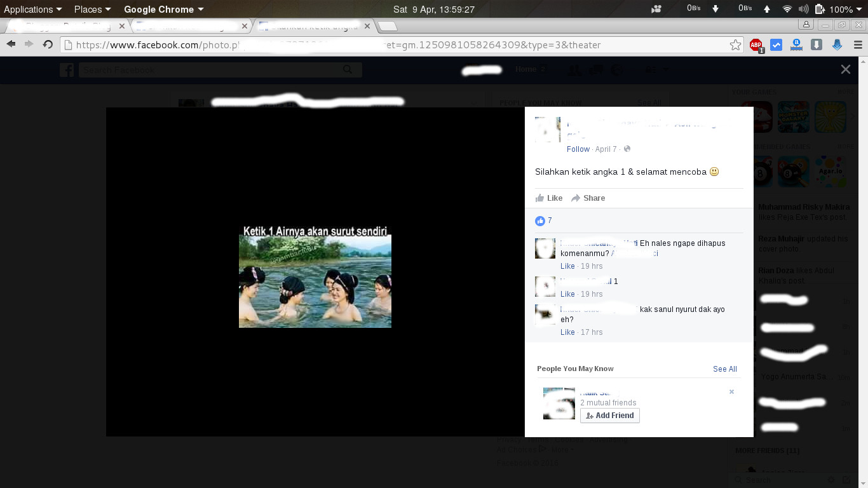Open the Chrome user profile button

tap(806, 25)
